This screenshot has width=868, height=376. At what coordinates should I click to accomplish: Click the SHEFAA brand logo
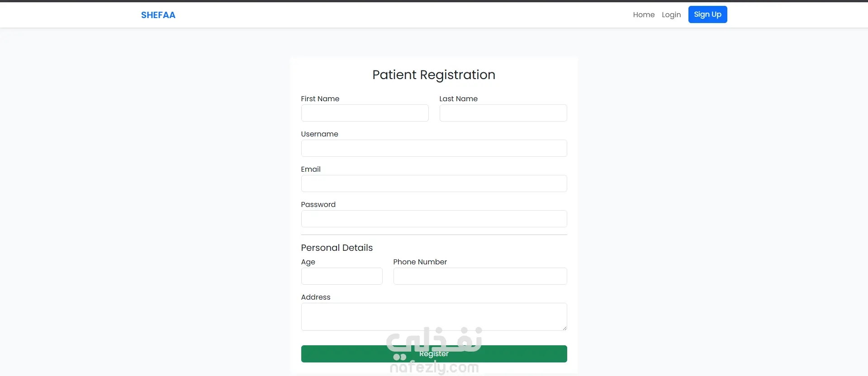(158, 15)
